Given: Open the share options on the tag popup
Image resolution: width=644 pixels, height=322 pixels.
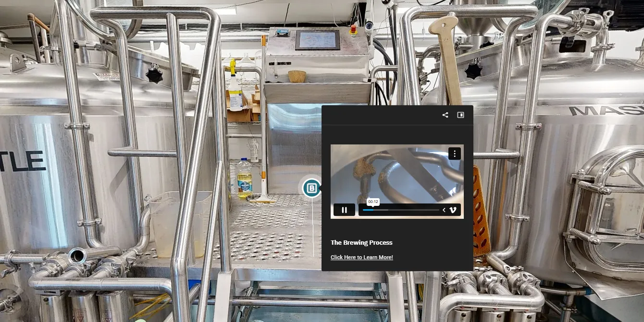Looking at the screenshot, I should click(445, 115).
